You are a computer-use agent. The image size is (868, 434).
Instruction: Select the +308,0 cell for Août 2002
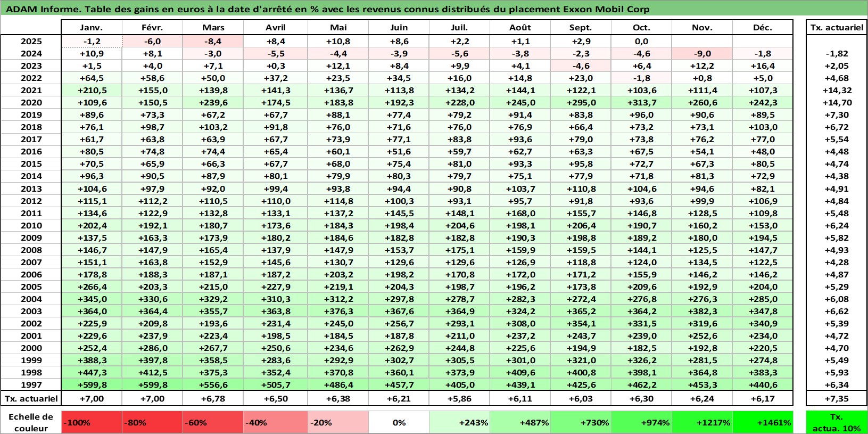pyautogui.click(x=520, y=323)
